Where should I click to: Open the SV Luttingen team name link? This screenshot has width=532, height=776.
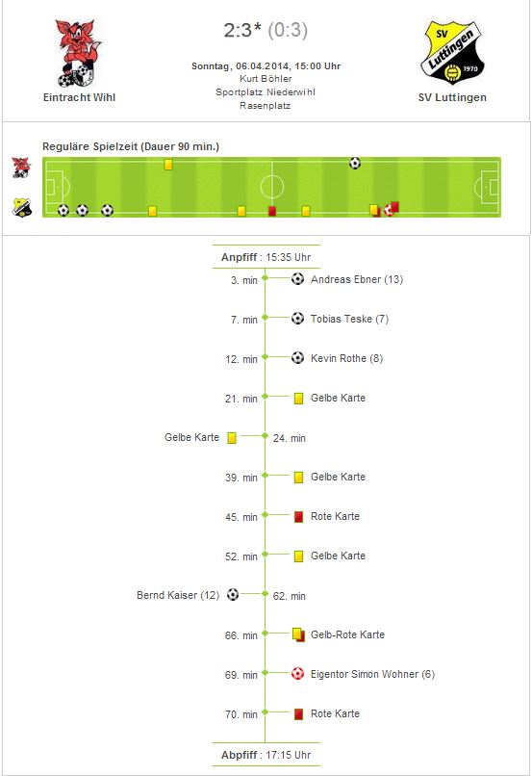(x=452, y=97)
